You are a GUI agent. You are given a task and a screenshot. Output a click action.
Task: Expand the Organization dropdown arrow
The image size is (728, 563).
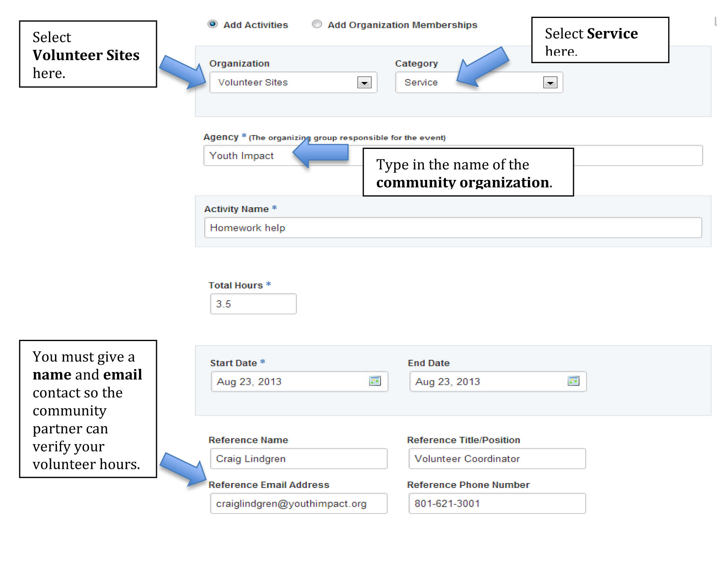point(364,83)
